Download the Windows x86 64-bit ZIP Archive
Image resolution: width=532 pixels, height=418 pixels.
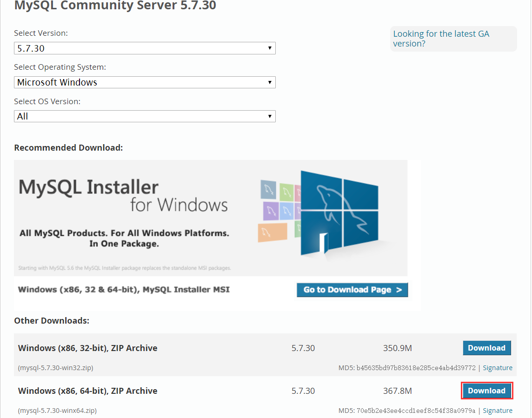coord(486,391)
